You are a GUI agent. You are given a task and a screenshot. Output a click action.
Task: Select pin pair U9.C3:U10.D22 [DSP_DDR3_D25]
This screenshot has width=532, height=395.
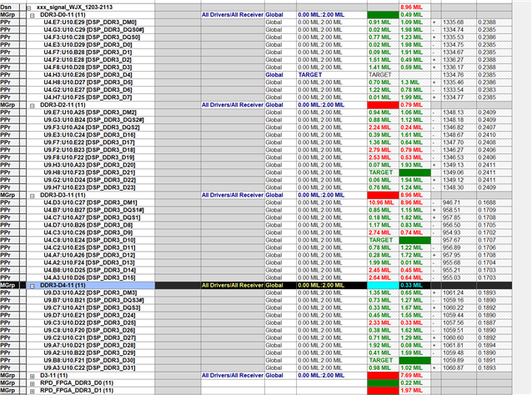(89, 322)
